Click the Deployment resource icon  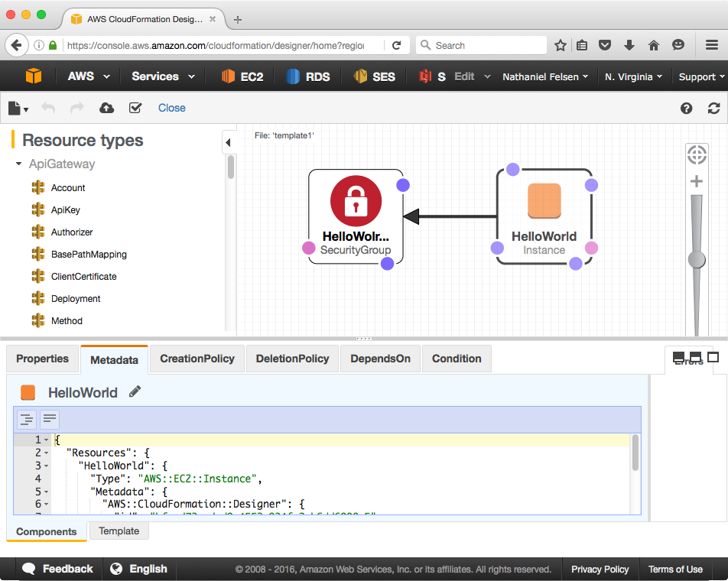coord(38,298)
